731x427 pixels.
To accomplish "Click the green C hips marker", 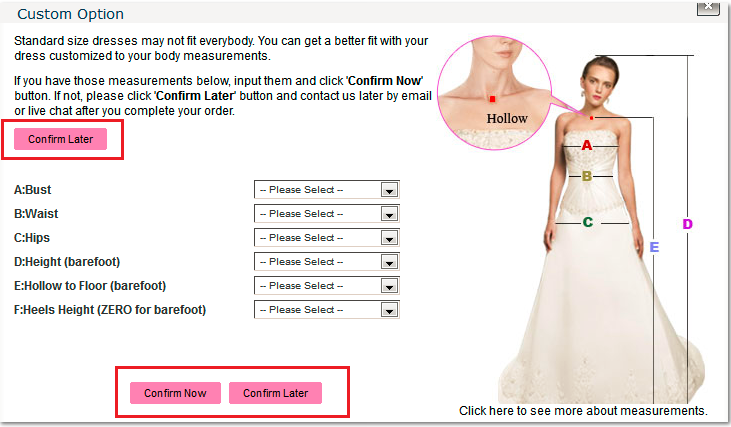I will pyautogui.click(x=588, y=222).
